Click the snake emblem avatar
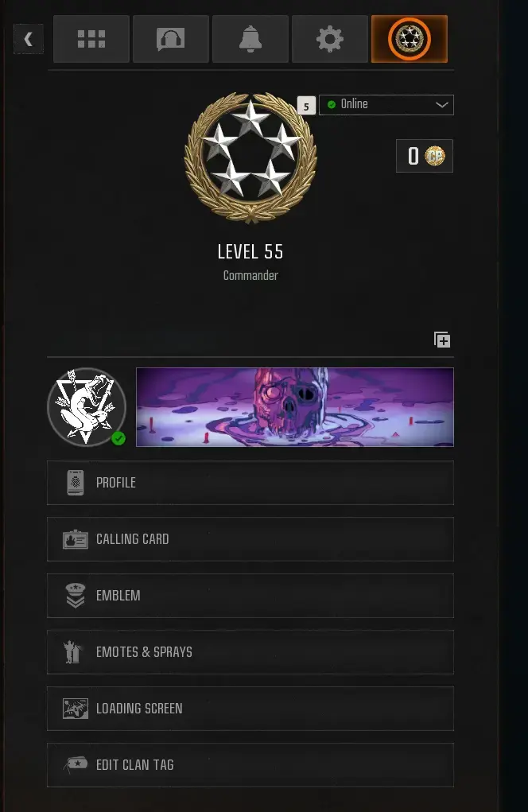Image resolution: width=528 pixels, height=812 pixels. (x=87, y=407)
